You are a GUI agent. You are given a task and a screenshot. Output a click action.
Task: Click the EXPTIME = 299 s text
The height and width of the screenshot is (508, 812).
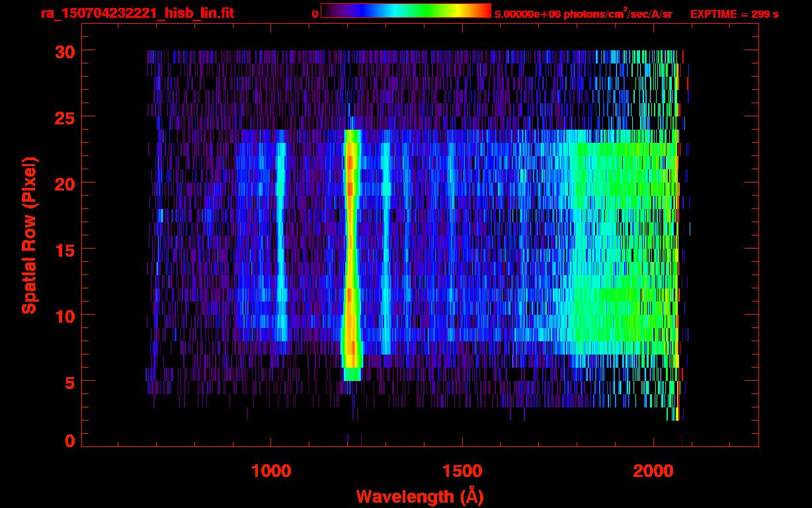(734, 14)
